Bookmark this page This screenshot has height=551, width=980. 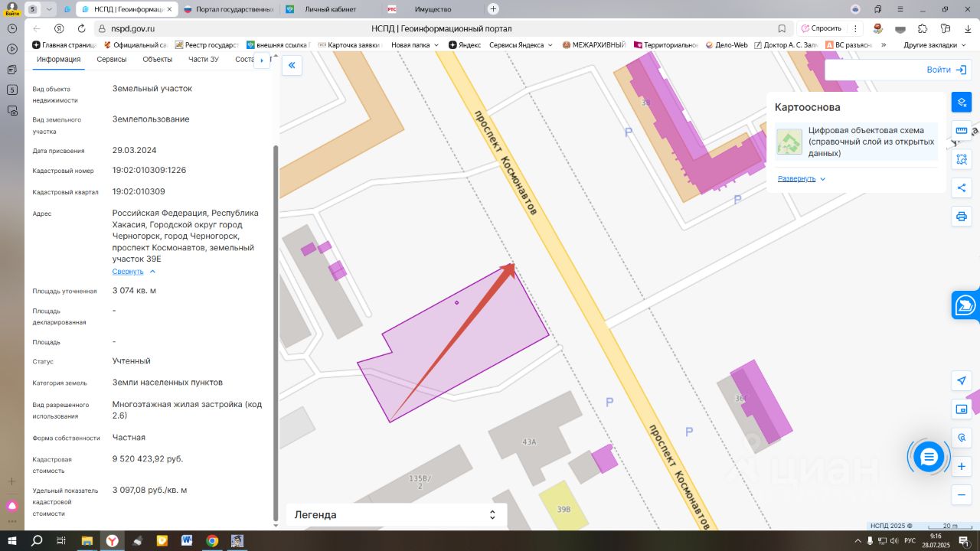(782, 28)
